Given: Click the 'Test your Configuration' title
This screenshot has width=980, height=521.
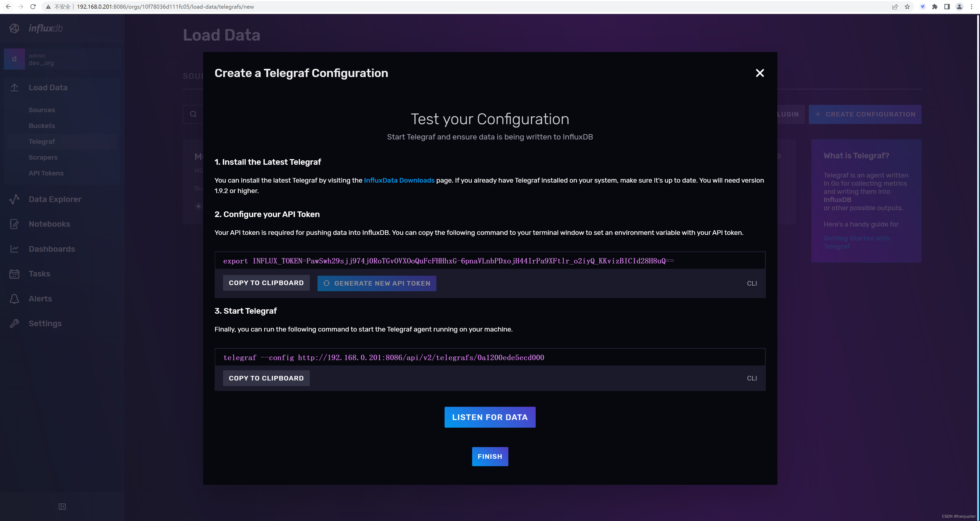Looking at the screenshot, I should pos(490,119).
